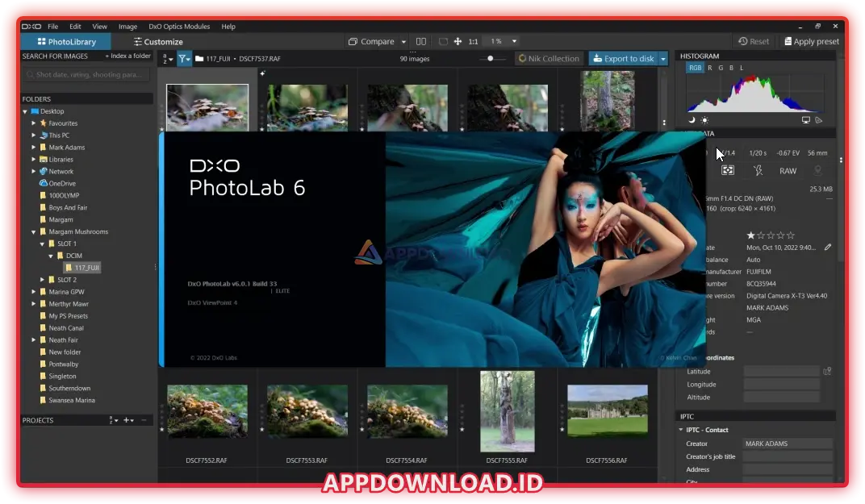The width and height of the screenshot is (865, 504).
Task: Select the pan/move tool icon
Action: pyautogui.click(x=458, y=41)
